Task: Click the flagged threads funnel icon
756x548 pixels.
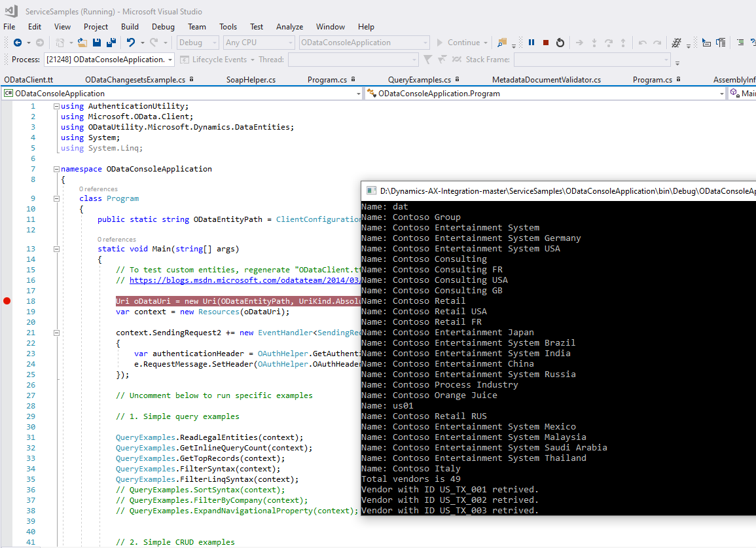Action: pyautogui.click(x=442, y=60)
